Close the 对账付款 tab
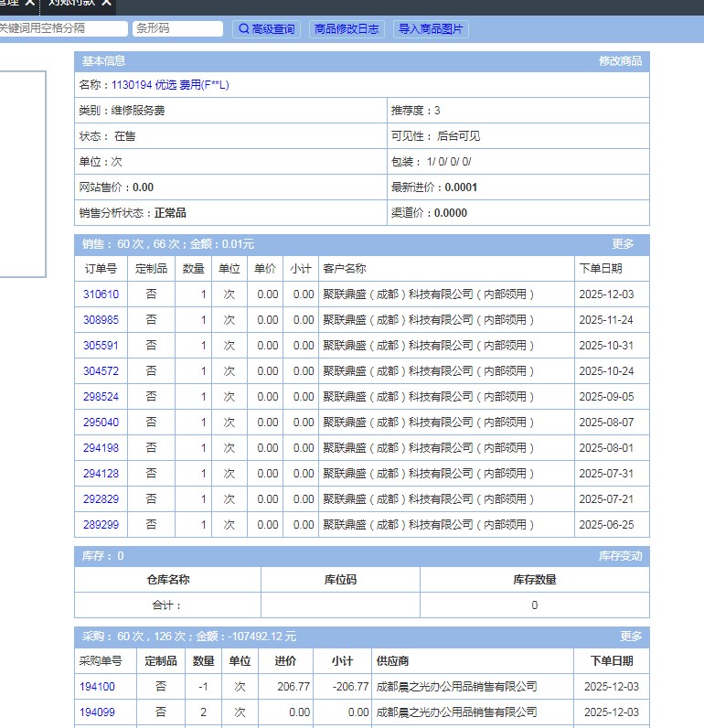This screenshot has height=728, width=704. [x=107, y=4]
